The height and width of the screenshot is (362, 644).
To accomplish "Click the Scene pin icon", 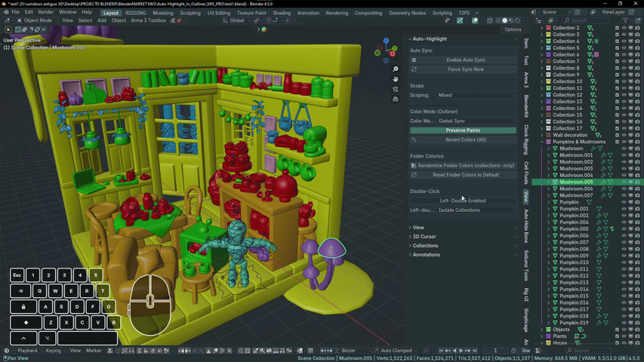I will pos(569,12).
